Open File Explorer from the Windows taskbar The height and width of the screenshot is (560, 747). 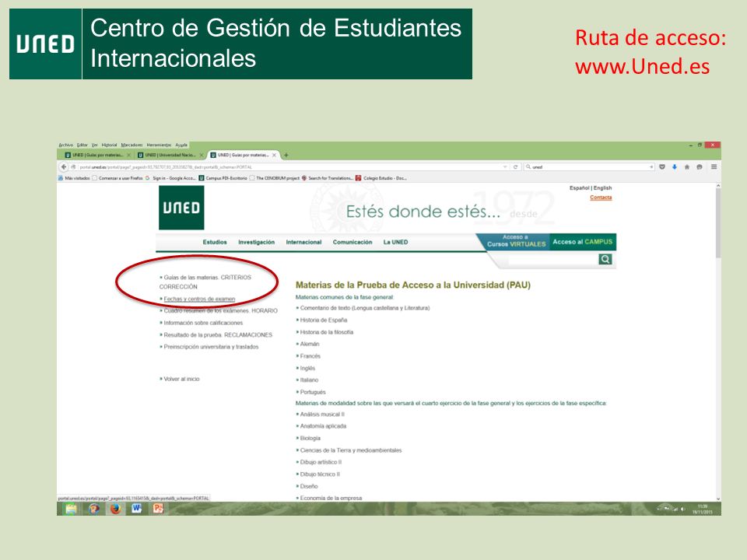coord(72,509)
